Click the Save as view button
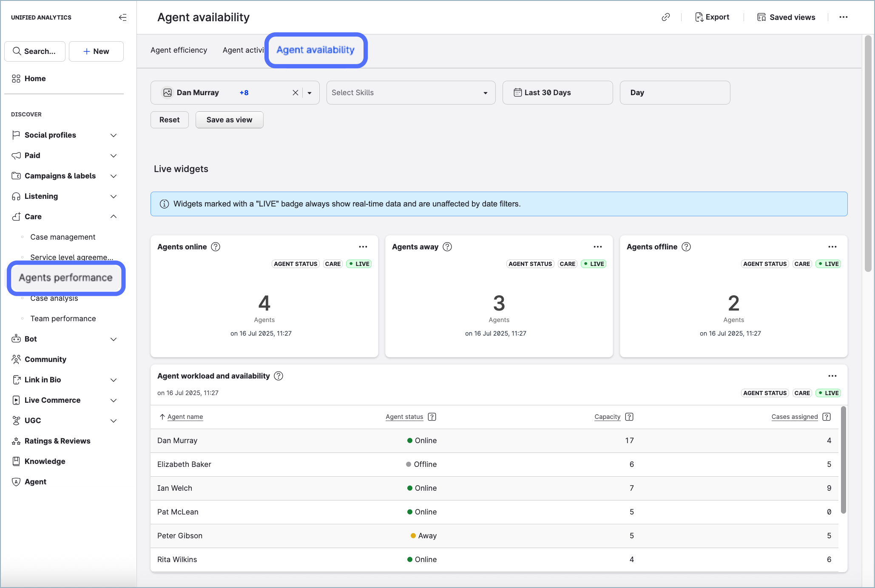The image size is (875, 588). (x=229, y=120)
